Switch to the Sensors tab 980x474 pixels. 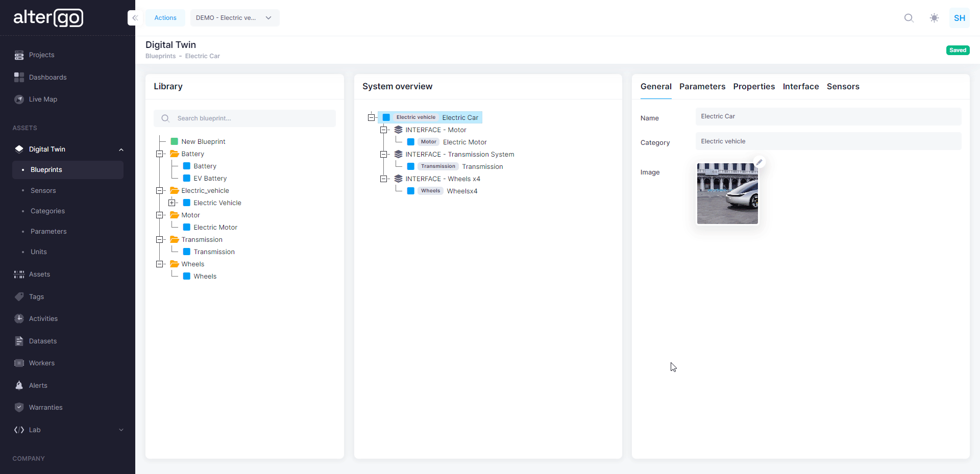pos(843,87)
